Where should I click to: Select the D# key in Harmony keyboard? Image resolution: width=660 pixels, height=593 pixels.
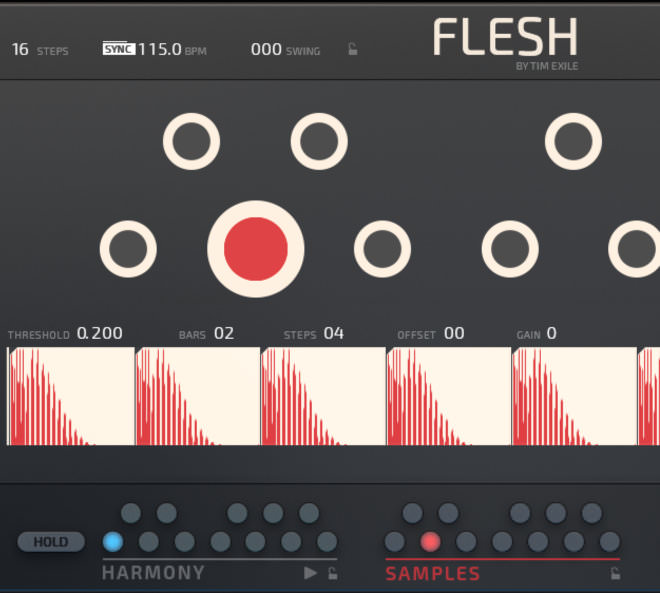point(167,513)
